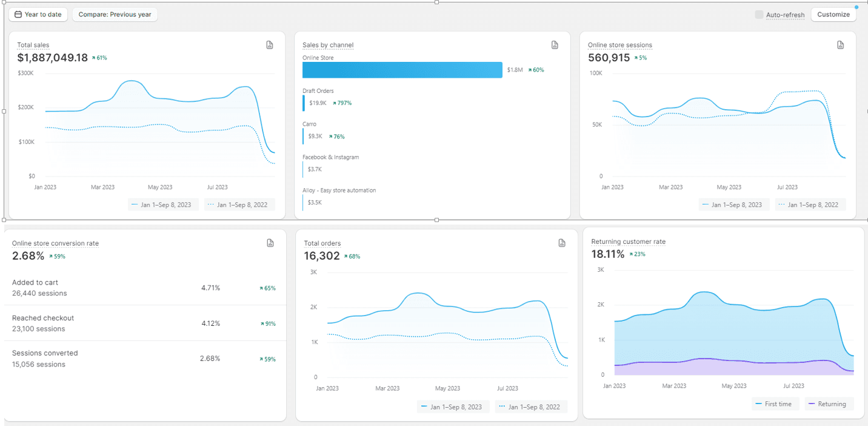
Task: Toggle Jan 1–Sep 8, 2022 legend in Online store sessions
Action: coord(810,205)
